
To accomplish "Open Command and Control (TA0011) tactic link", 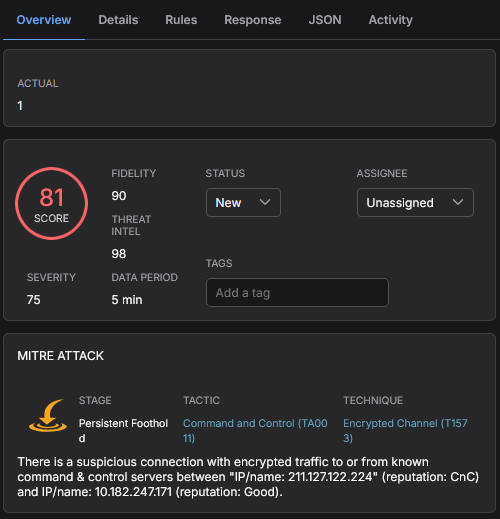I will click(255, 430).
